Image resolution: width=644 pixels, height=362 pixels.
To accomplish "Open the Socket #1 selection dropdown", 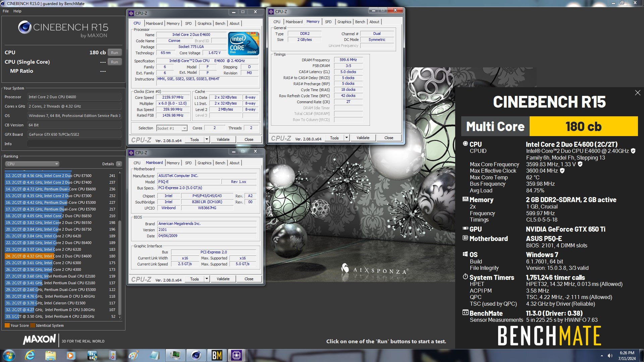I will pyautogui.click(x=172, y=128).
